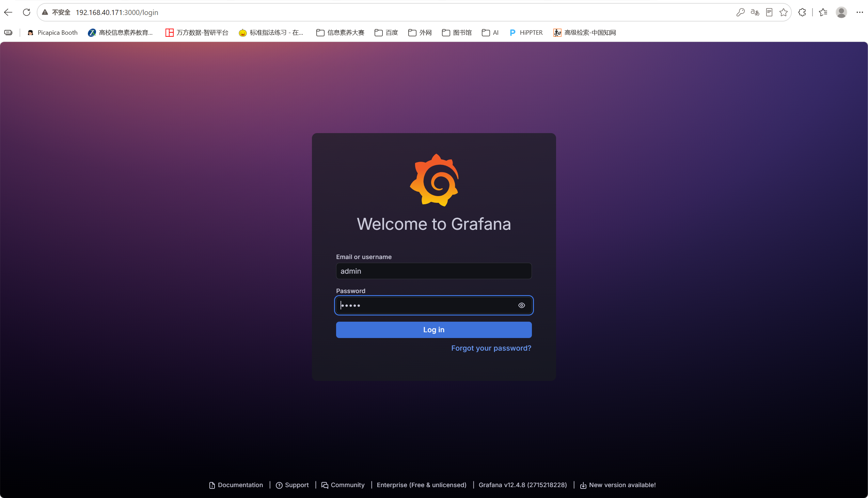The width and height of the screenshot is (868, 498).
Task: Open the 万方数据-智研平台 bookmark
Action: coord(197,32)
